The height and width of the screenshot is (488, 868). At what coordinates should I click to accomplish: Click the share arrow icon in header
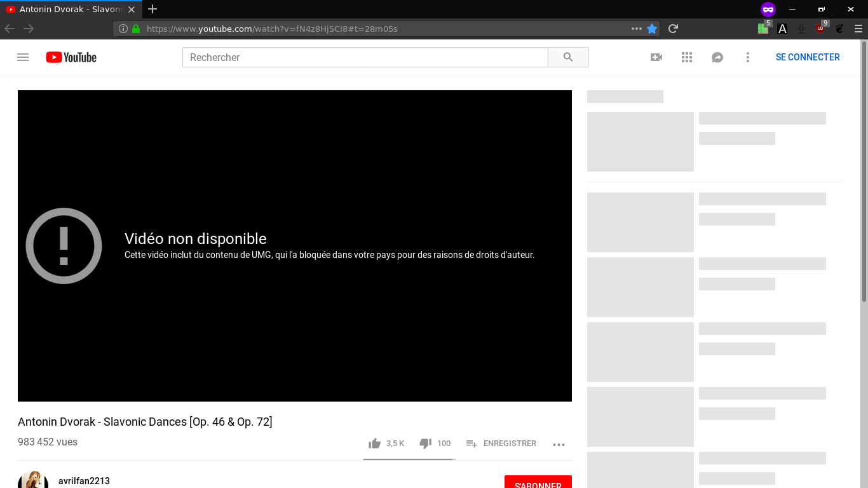point(717,57)
